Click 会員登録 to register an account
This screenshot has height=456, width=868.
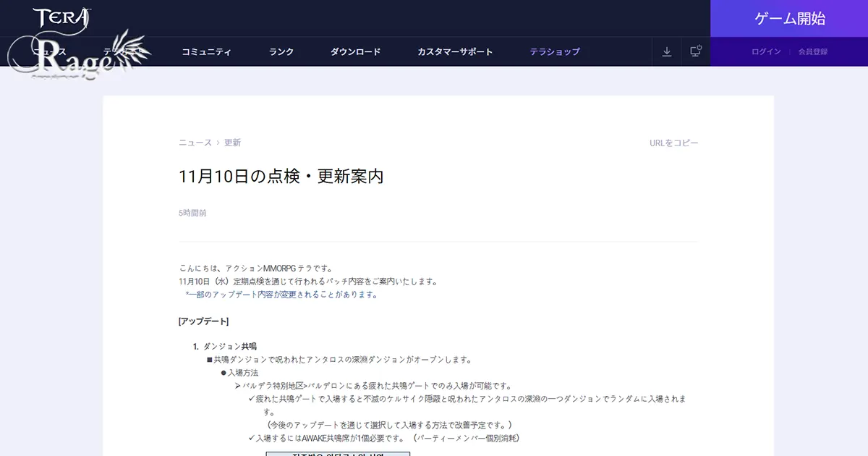(814, 51)
